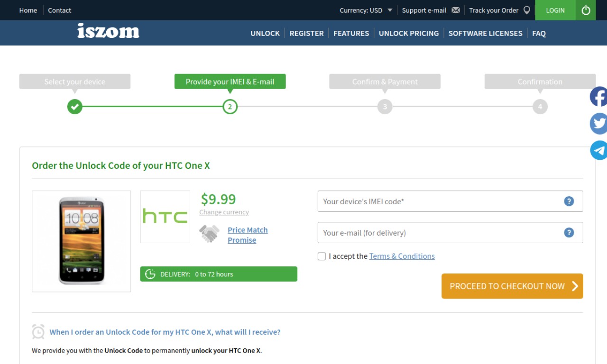The height and width of the screenshot is (364, 607).
Task: Open the UNLOCK menu item
Action: pos(265,33)
